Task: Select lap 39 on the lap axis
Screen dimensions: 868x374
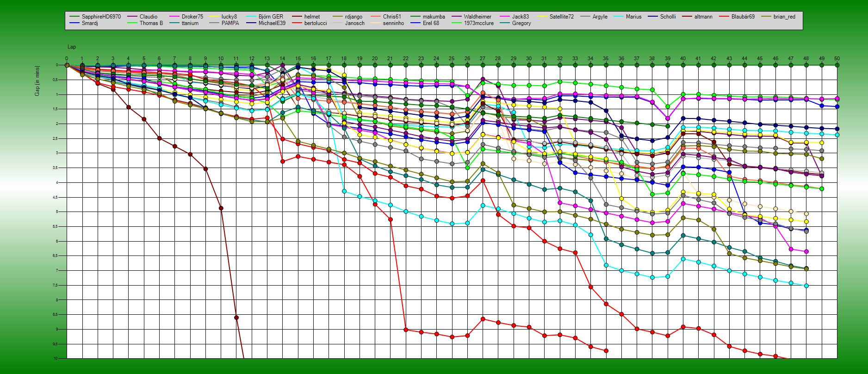Action: [668, 59]
